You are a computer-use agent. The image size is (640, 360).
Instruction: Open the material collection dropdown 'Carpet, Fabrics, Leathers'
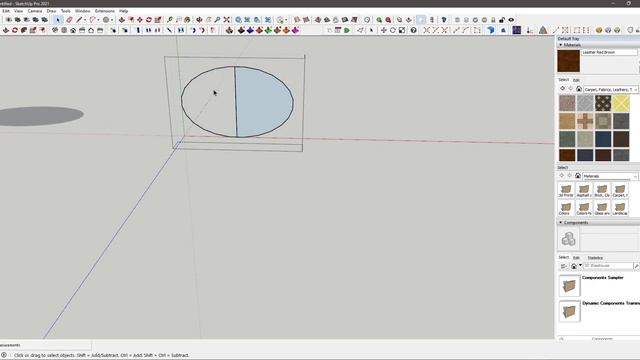611,89
